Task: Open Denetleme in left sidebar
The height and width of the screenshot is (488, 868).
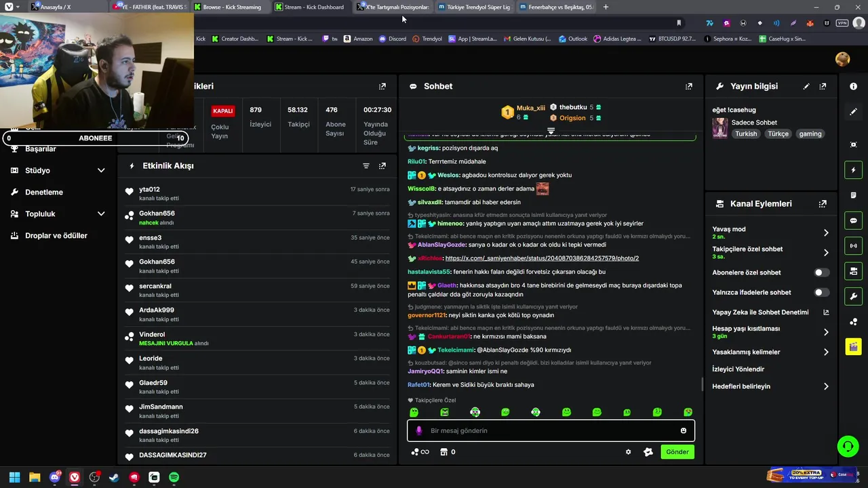Action: 44,192
